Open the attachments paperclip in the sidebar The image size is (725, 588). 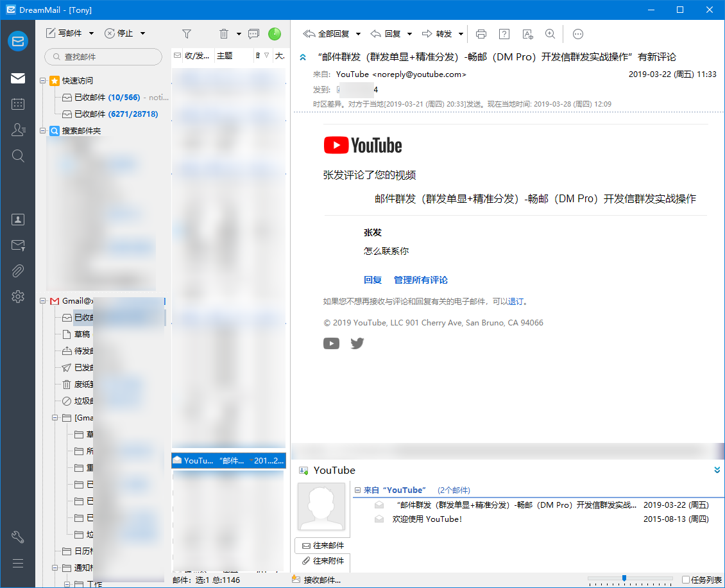click(x=18, y=271)
